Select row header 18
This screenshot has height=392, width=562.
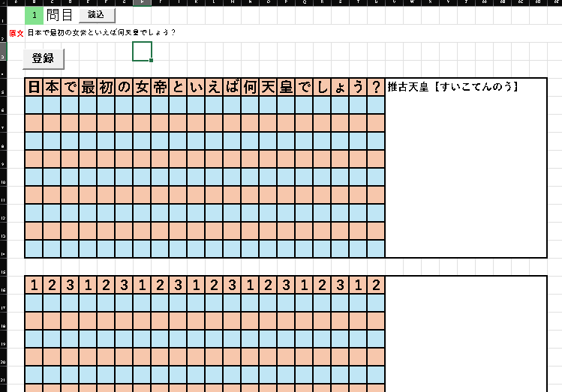(3, 321)
